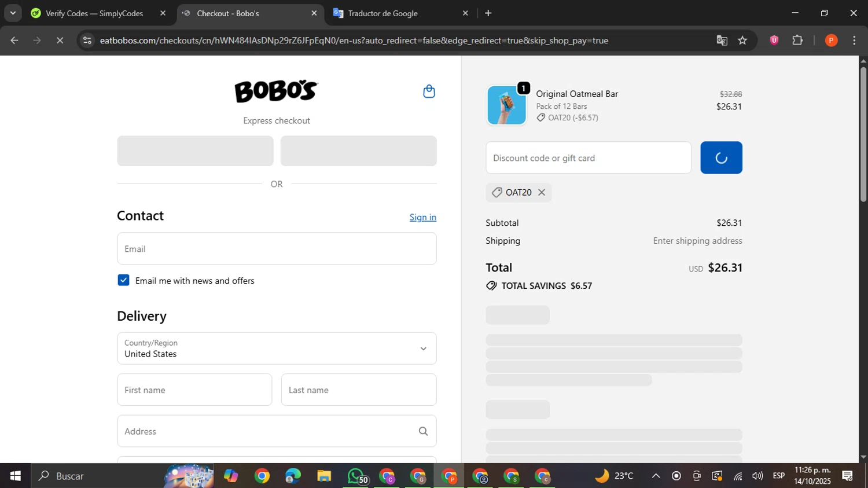Close the Checkout - Bobo's tab

(314, 13)
